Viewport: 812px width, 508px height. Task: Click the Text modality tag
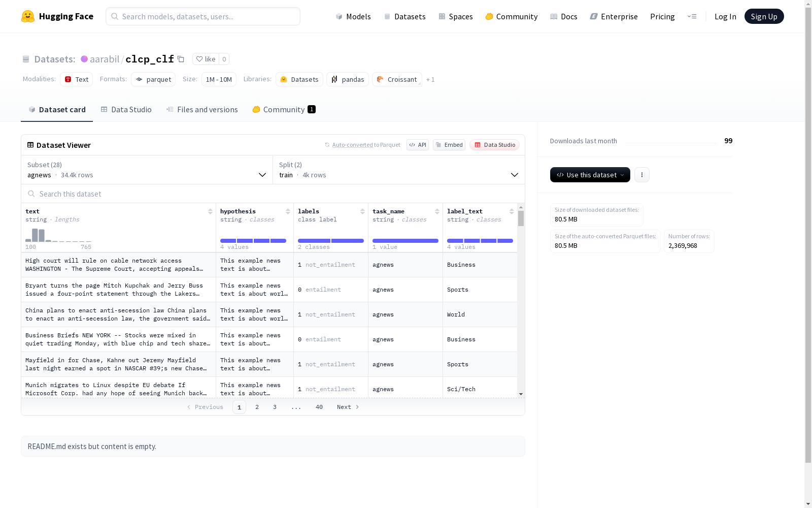pyautogui.click(x=77, y=79)
